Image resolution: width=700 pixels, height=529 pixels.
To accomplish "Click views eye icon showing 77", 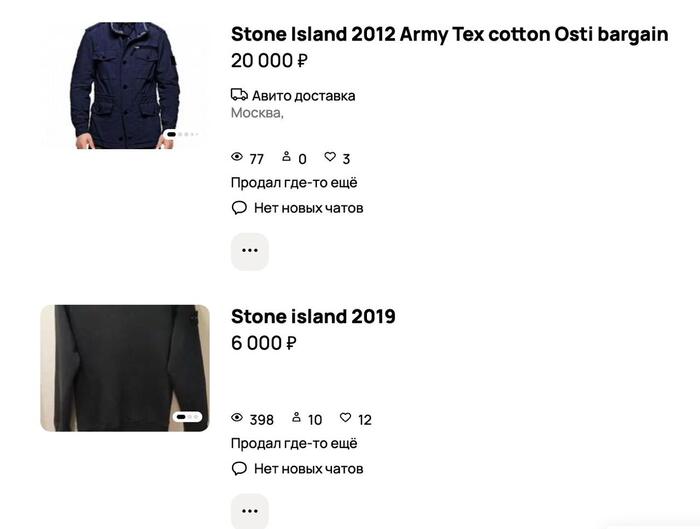I will 237,158.
